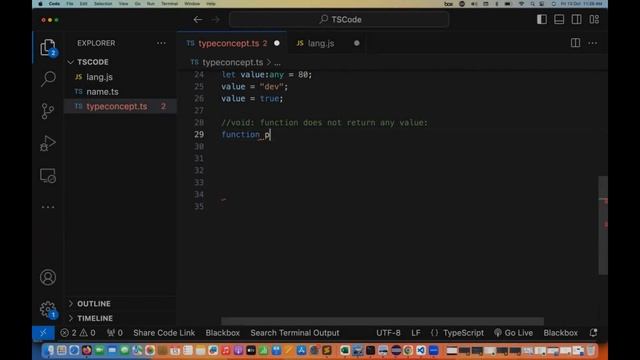The width and height of the screenshot is (640, 360).
Task: Open the Remote Explorer view
Action: 48,176
